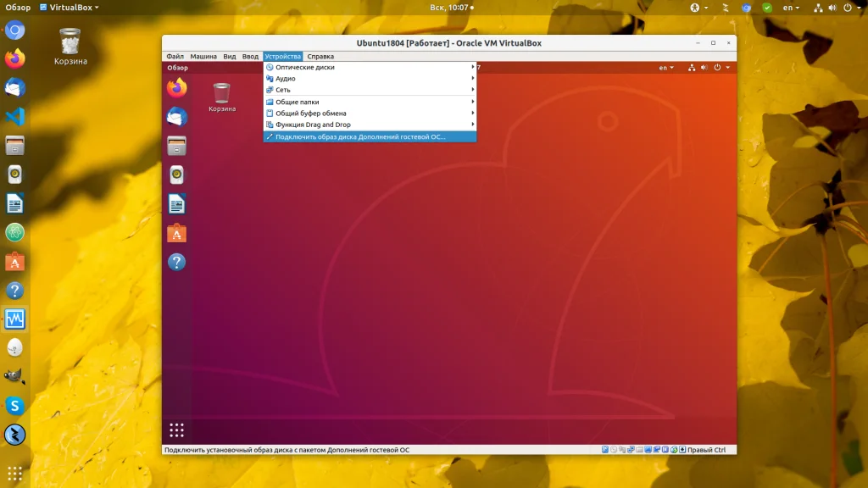Screen dimensions: 868x488
Task: Click the VirtualBox icon in host dock
Action: (15, 319)
